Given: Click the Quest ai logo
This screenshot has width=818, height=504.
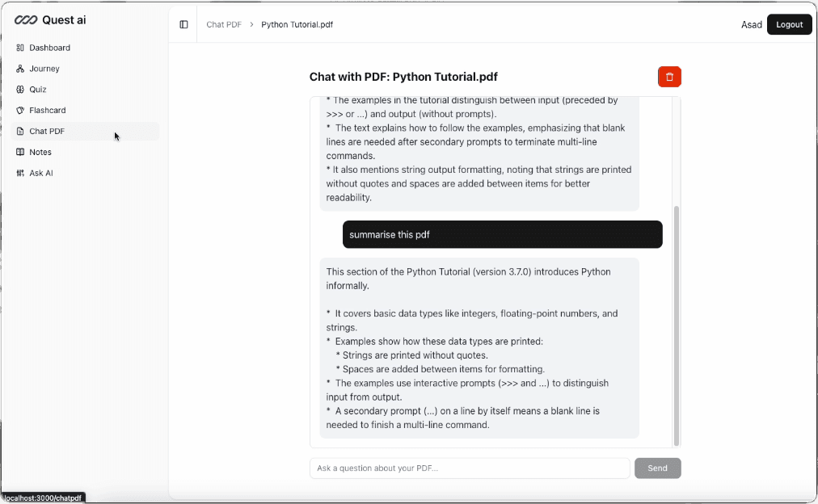Looking at the screenshot, I should [50, 19].
